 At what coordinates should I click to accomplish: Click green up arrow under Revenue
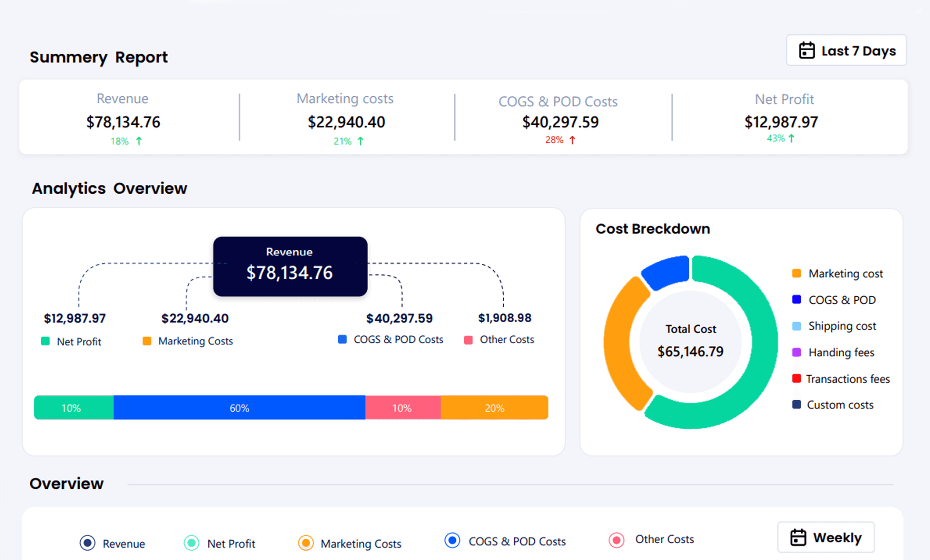pos(139,141)
